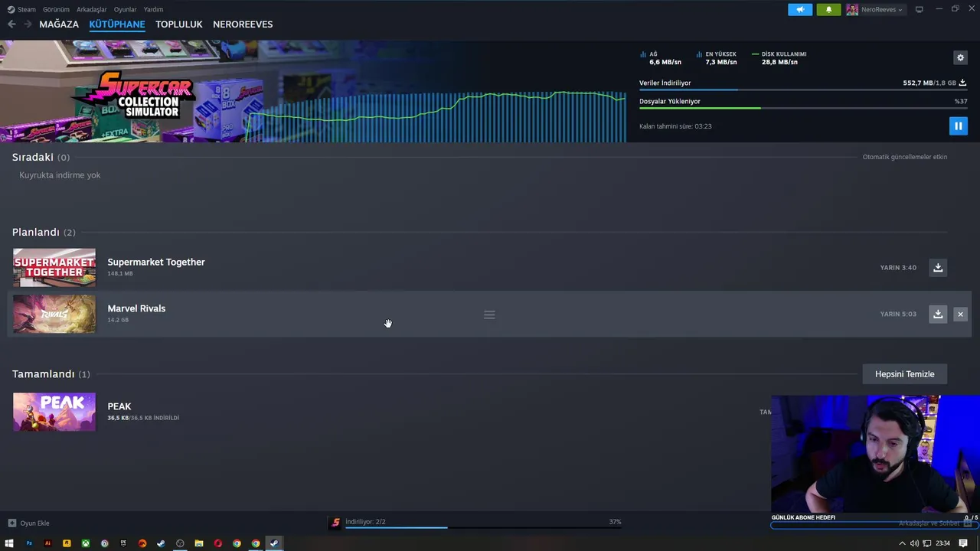Open the NEROREEVES profile tab
The image size is (980, 551).
(243, 24)
